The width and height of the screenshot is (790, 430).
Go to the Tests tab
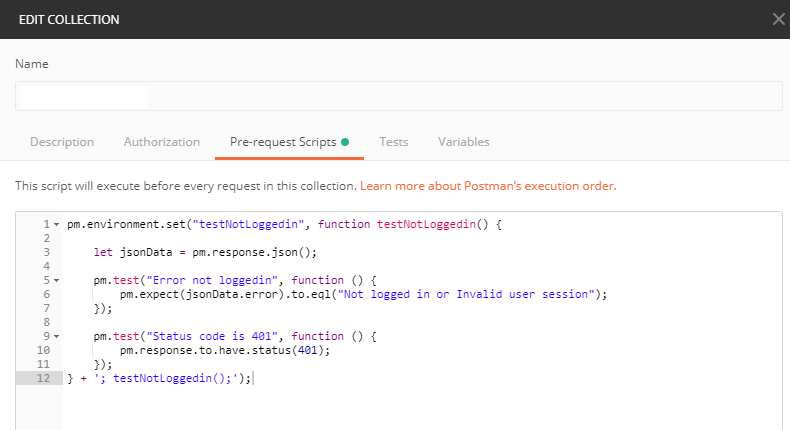393,142
